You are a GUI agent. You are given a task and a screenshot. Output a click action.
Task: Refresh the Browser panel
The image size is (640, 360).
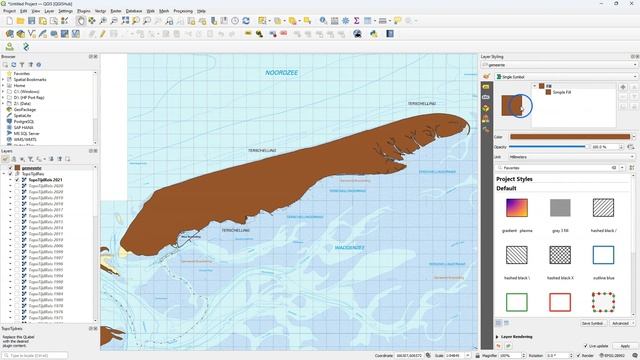13,65
